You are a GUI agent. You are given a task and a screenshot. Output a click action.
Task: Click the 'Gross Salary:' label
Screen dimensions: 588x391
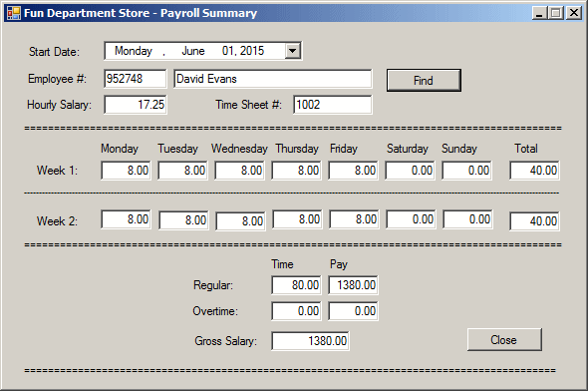(226, 341)
